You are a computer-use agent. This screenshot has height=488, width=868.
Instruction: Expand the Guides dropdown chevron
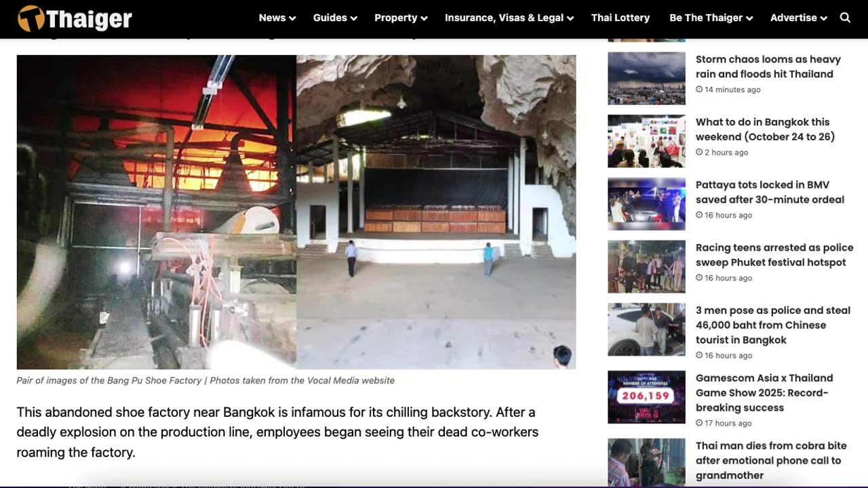[x=353, y=18]
